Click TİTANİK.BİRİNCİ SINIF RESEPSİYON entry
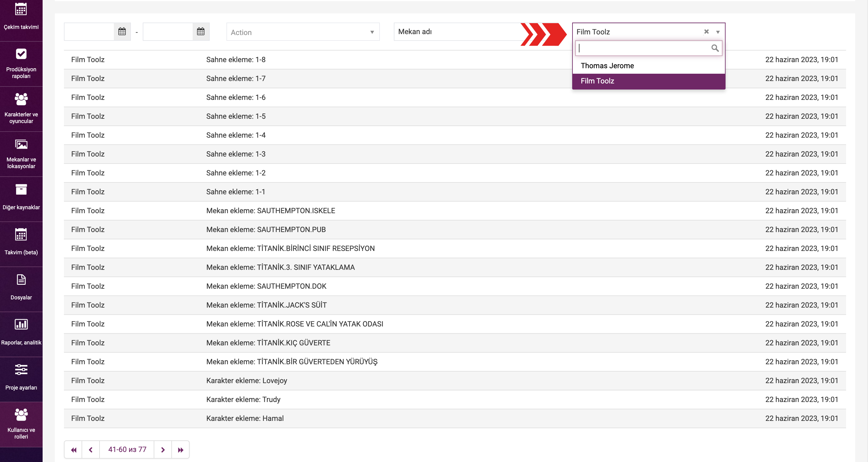 290,249
